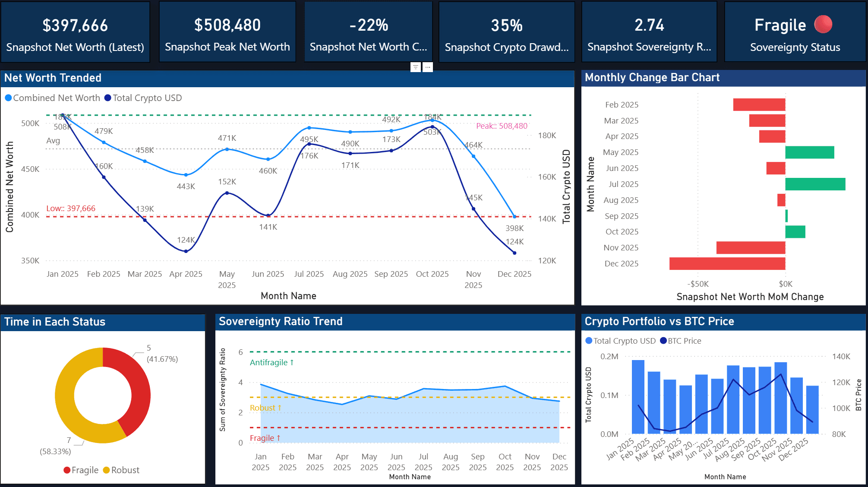This screenshot has height=487, width=868.
Task: Click the red Fragile dot under the donut
Action: (x=67, y=470)
